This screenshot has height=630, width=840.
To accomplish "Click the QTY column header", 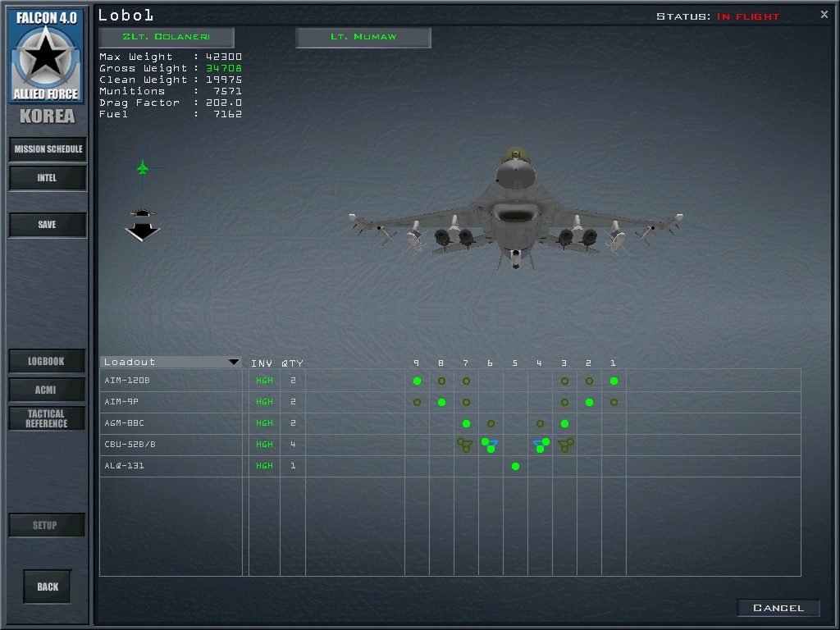I will (293, 363).
